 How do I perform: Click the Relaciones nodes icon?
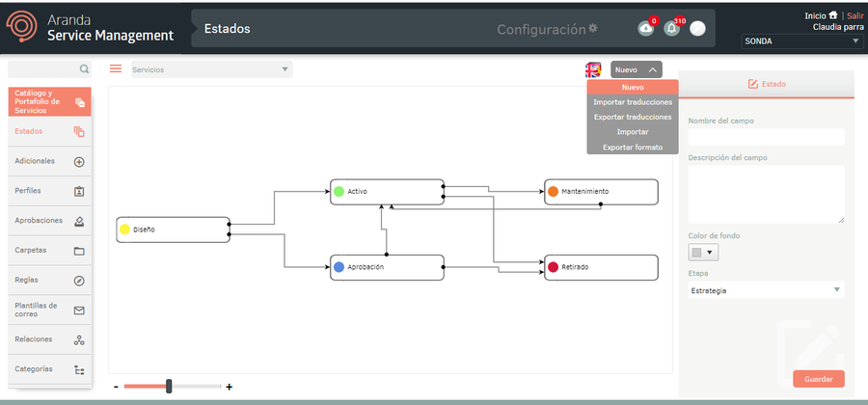(79, 340)
